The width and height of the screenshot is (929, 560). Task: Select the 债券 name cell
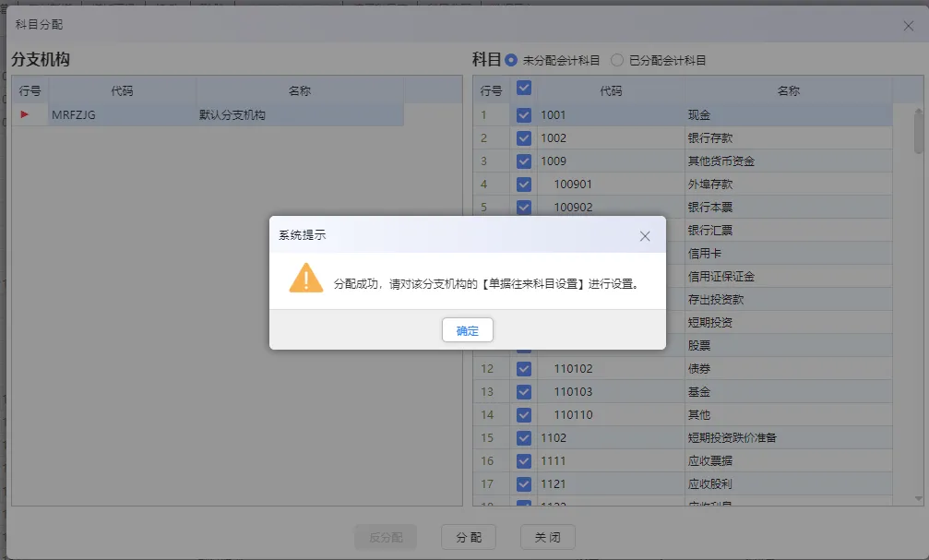coord(789,368)
